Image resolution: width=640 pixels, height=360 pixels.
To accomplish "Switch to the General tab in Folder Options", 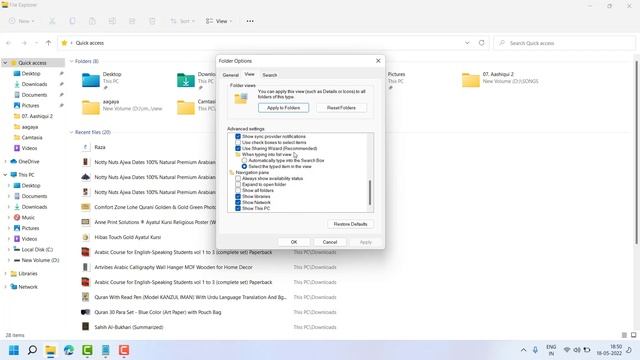I will point(231,75).
